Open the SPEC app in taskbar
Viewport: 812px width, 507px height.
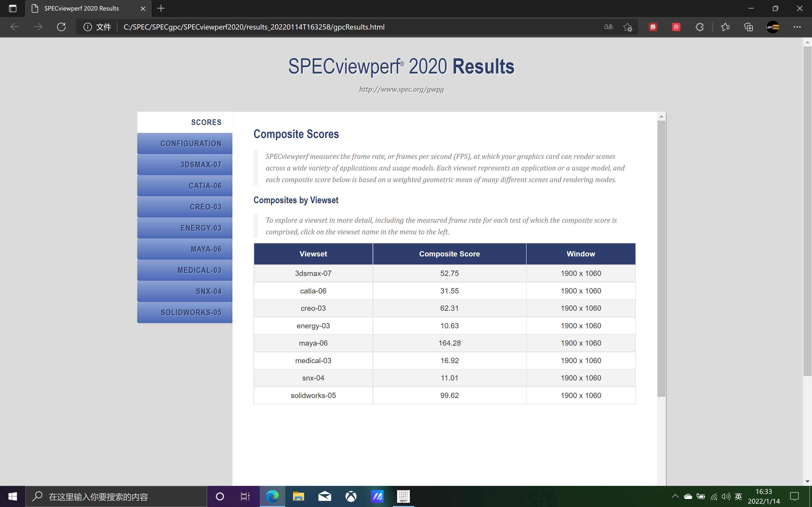pos(403,496)
